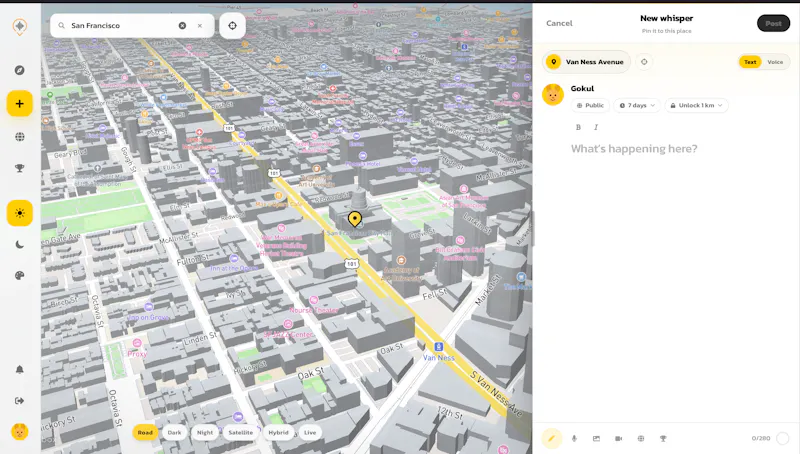This screenshot has height=454, width=800.
Task: Open the globe icon in the left sidebar
Action: pos(19,137)
